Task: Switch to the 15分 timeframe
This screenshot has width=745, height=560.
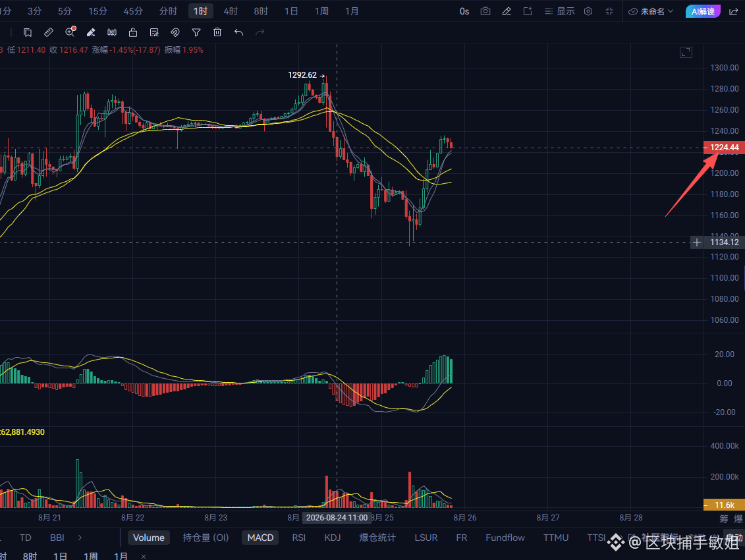Action: pos(97,11)
